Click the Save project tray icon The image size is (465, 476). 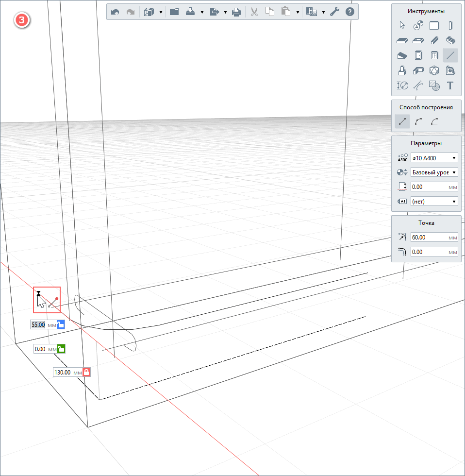(x=190, y=12)
